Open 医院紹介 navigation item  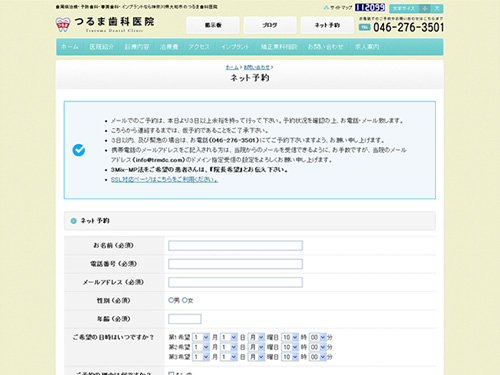point(101,47)
